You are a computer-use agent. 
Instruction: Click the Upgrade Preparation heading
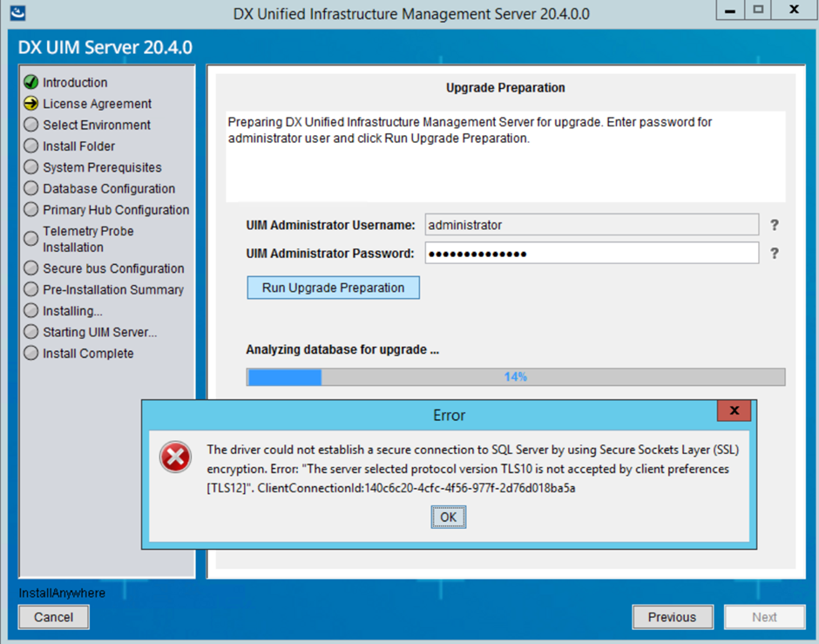pyautogui.click(x=505, y=88)
